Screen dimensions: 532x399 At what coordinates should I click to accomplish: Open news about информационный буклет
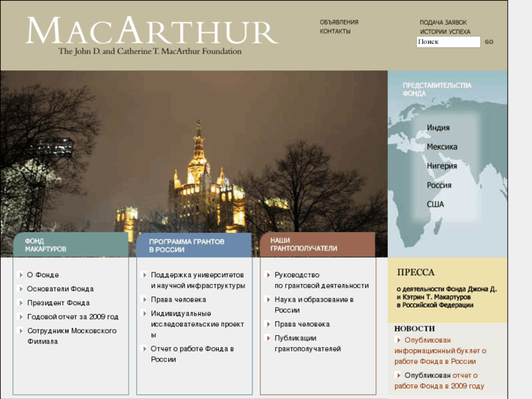(x=441, y=351)
